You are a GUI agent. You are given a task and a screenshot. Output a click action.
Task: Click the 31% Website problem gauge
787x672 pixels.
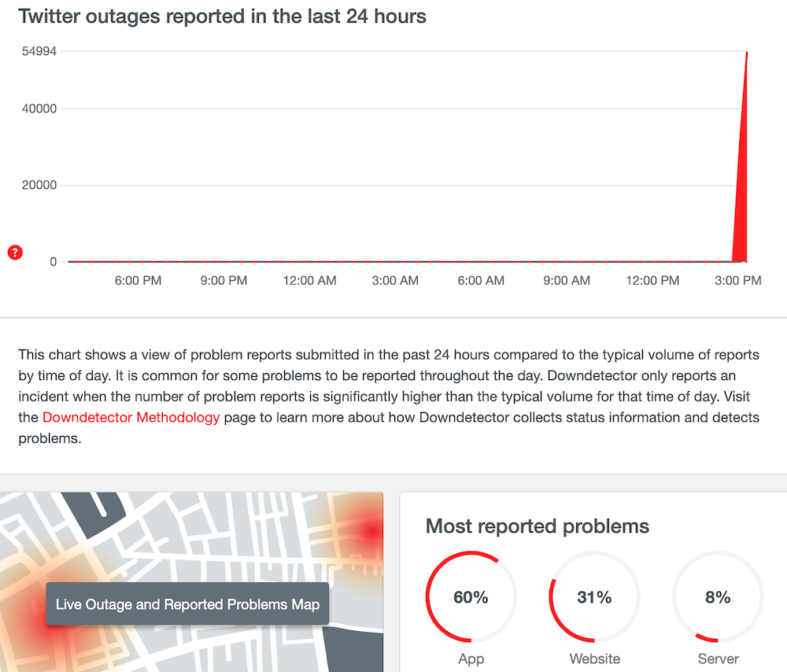[x=594, y=596]
